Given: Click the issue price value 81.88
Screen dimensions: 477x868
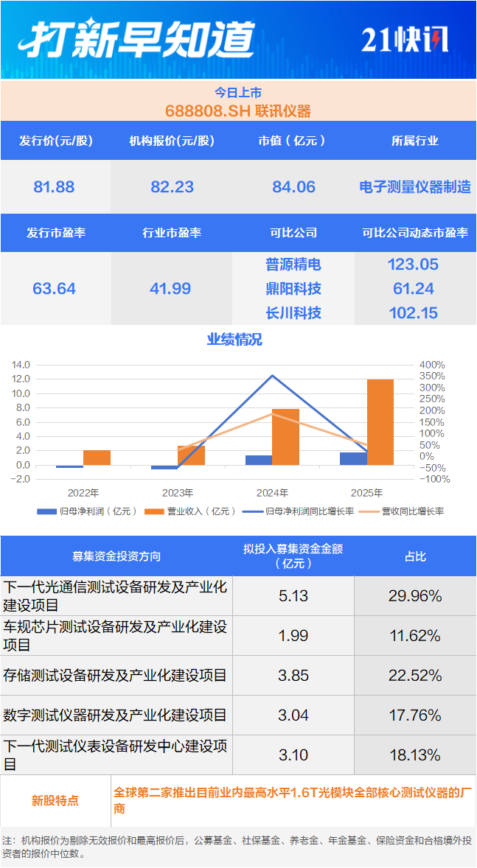Looking at the screenshot, I should tap(54, 187).
